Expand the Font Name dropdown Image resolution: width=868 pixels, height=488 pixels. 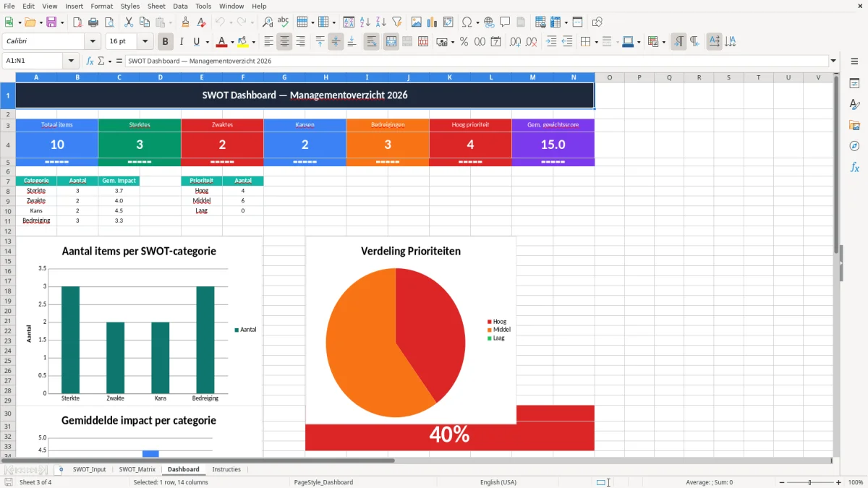(92, 42)
